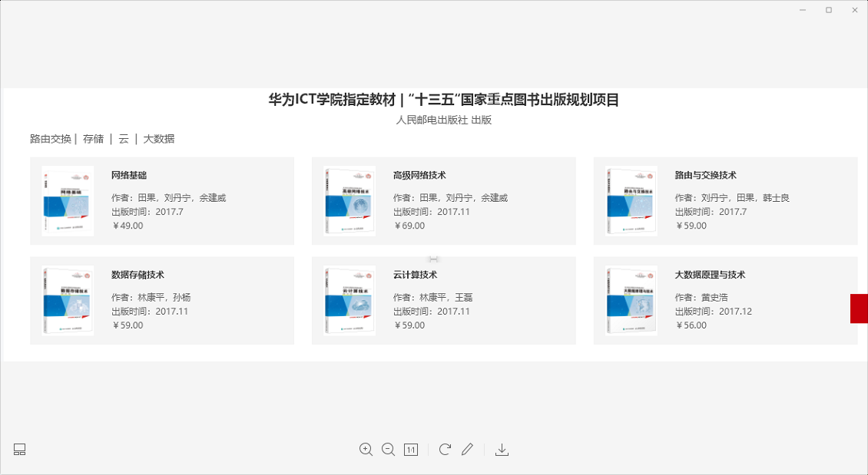Image resolution: width=868 pixels, height=475 pixels.
Task: Click the ¥56.00 price of 大数据原理与技术
Action: (691, 325)
